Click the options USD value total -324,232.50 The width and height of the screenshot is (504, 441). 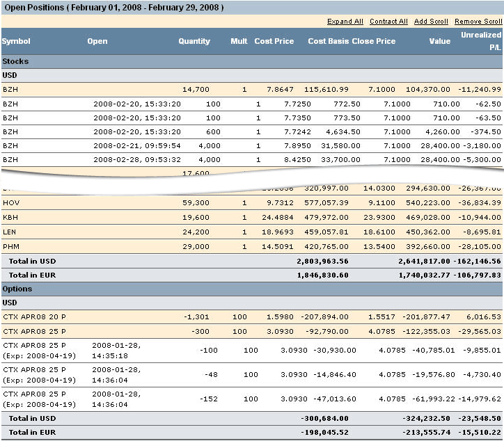point(426,419)
